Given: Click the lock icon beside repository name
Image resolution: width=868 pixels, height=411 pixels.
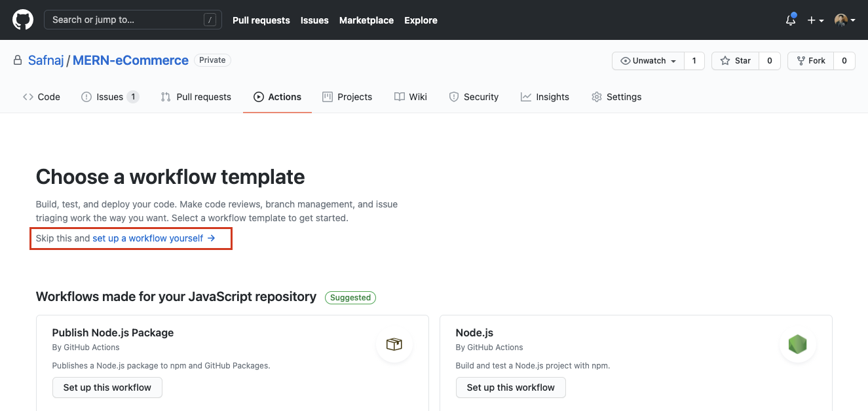Looking at the screenshot, I should (x=18, y=60).
